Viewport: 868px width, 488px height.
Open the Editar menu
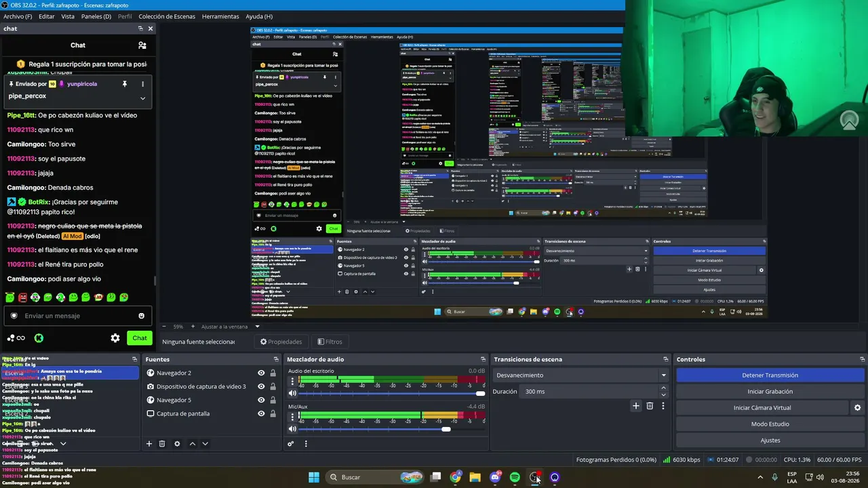click(x=47, y=16)
